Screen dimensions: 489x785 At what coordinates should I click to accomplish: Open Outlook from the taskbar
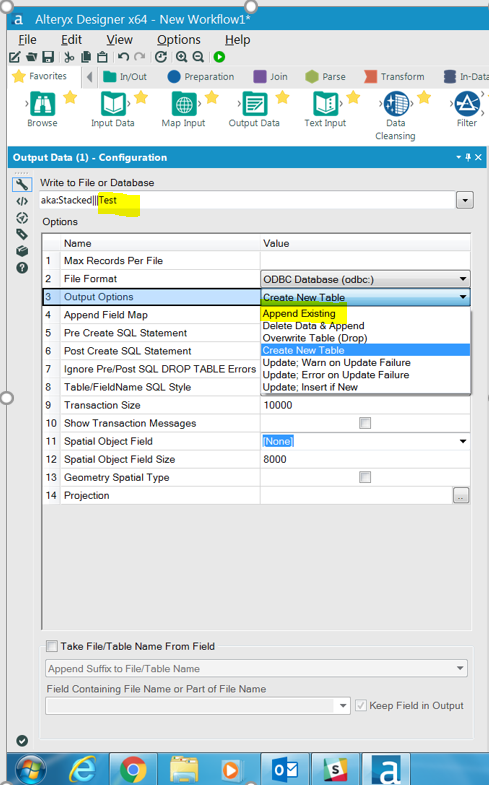click(x=284, y=768)
